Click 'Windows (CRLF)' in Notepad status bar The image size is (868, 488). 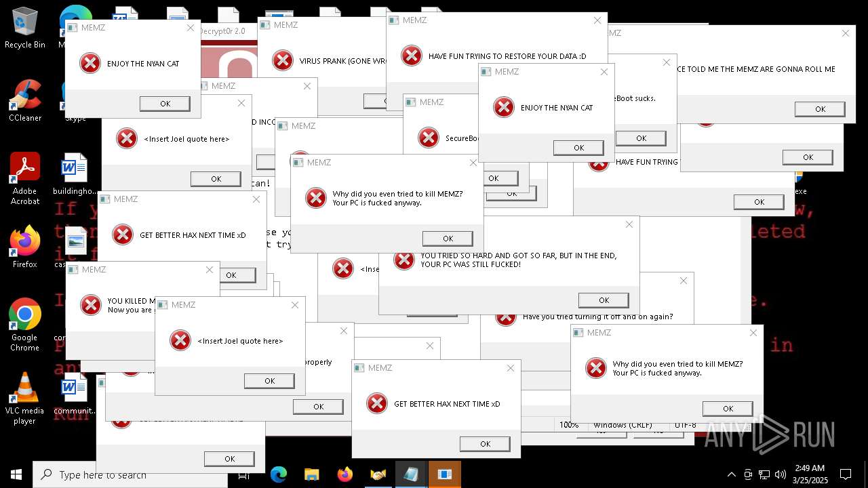pos(623,425)
